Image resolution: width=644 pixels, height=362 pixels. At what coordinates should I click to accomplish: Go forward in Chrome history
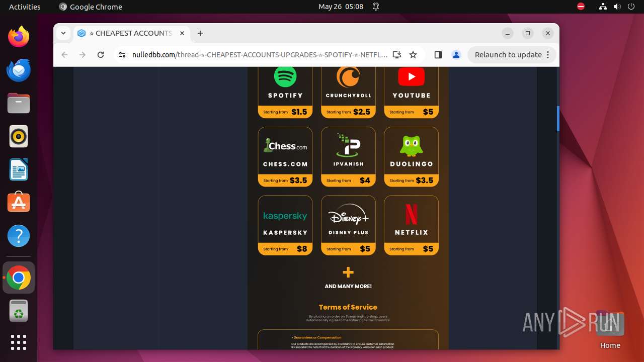click(x=83, y=55)
